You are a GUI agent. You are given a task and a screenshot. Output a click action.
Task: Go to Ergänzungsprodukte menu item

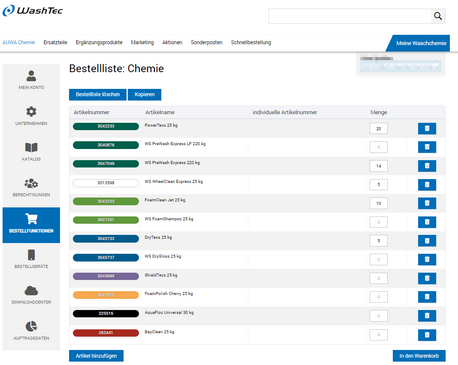coord(99,42)
